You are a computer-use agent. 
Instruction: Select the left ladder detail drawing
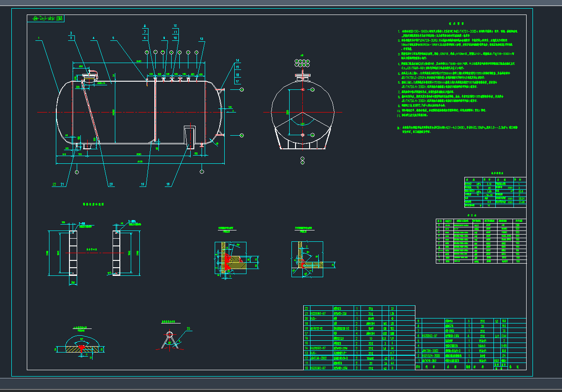coord(73,253)
